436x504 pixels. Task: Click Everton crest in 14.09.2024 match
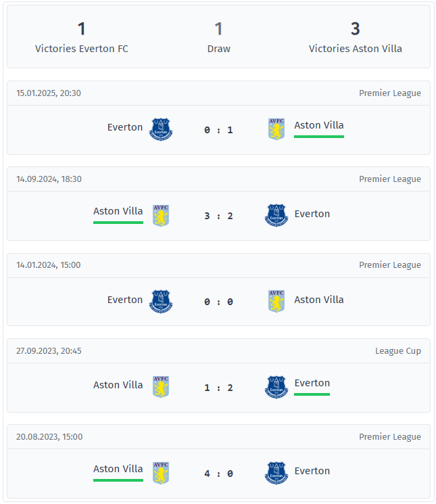pos(276,215)
